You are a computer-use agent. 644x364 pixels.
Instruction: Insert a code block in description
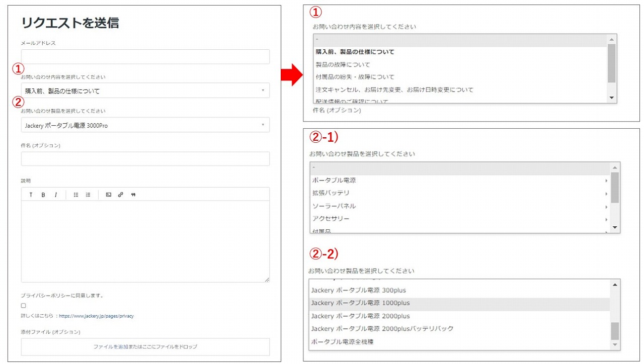tap(109, 195)
